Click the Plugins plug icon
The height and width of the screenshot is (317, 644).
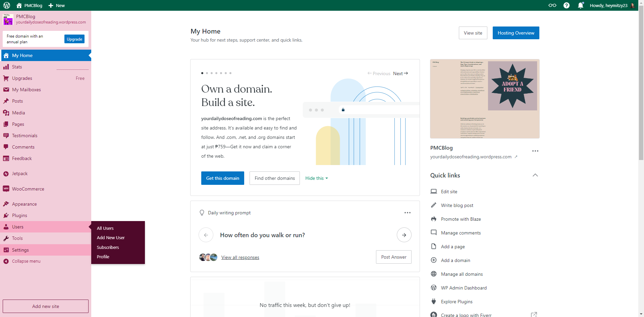coord(6,215)
